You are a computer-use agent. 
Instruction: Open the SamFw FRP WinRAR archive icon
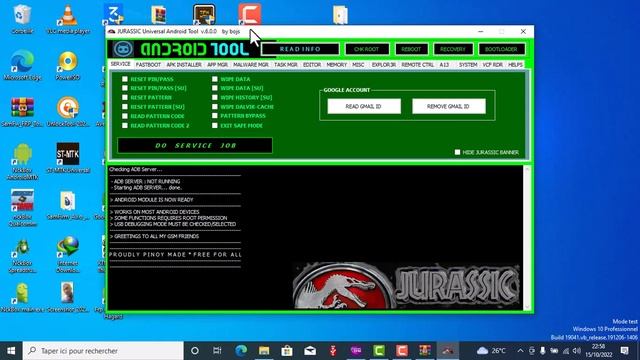[22, 112]
